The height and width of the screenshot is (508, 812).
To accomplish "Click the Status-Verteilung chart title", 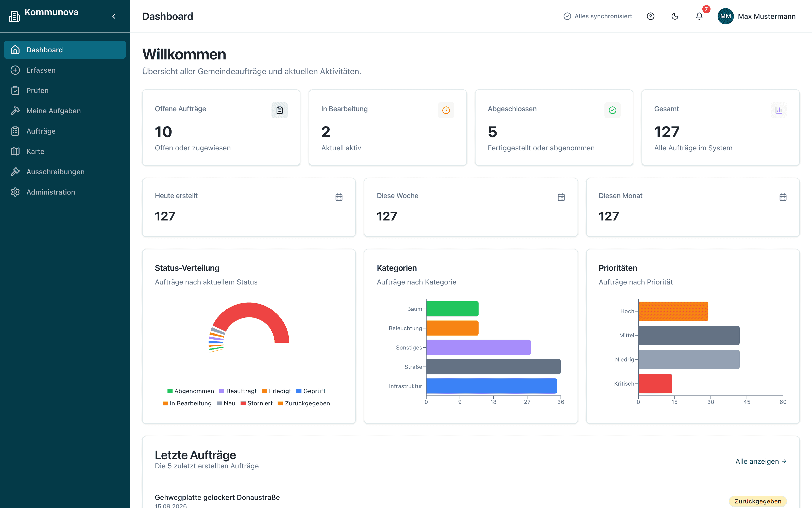I will tap(187, 268).
